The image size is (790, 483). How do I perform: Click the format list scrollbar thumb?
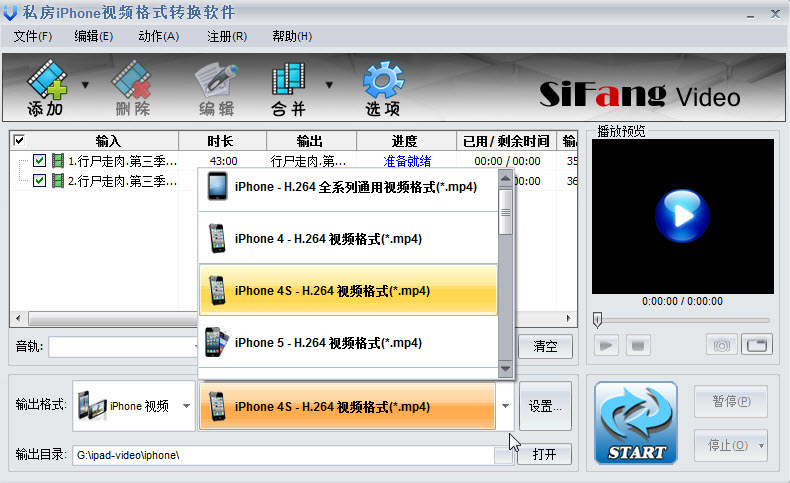(x=505, y=212)
